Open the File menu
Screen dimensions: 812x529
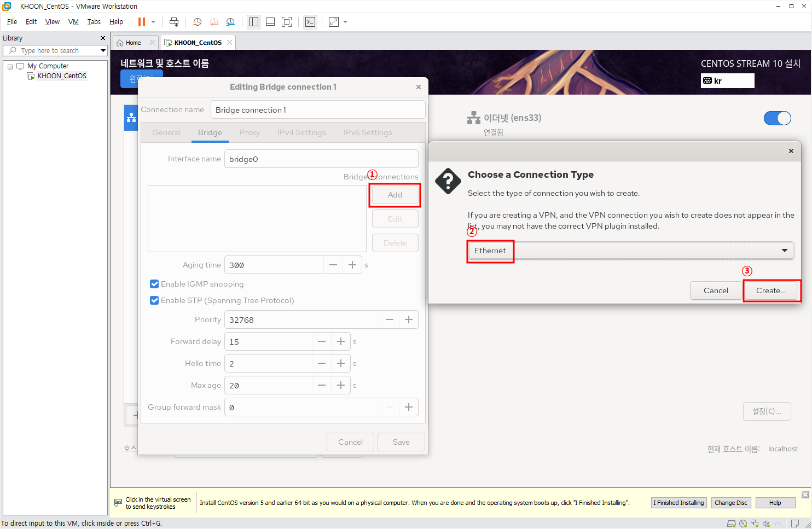tap(12, 22)
